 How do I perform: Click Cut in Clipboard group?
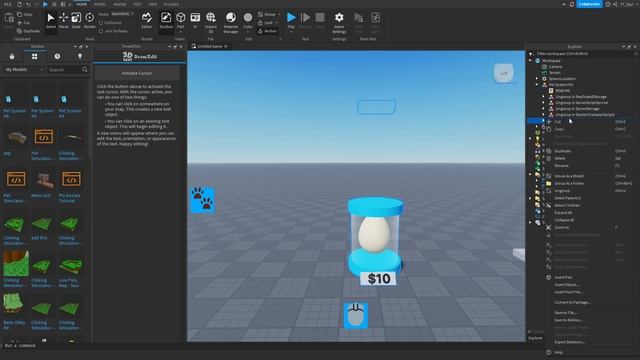[x=24, y=23]
